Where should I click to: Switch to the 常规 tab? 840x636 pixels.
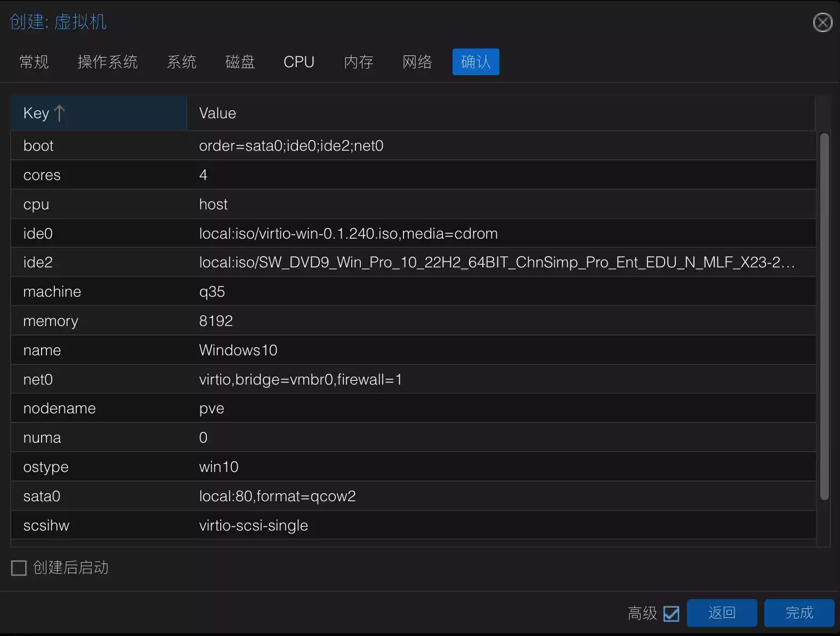[34, 62]
